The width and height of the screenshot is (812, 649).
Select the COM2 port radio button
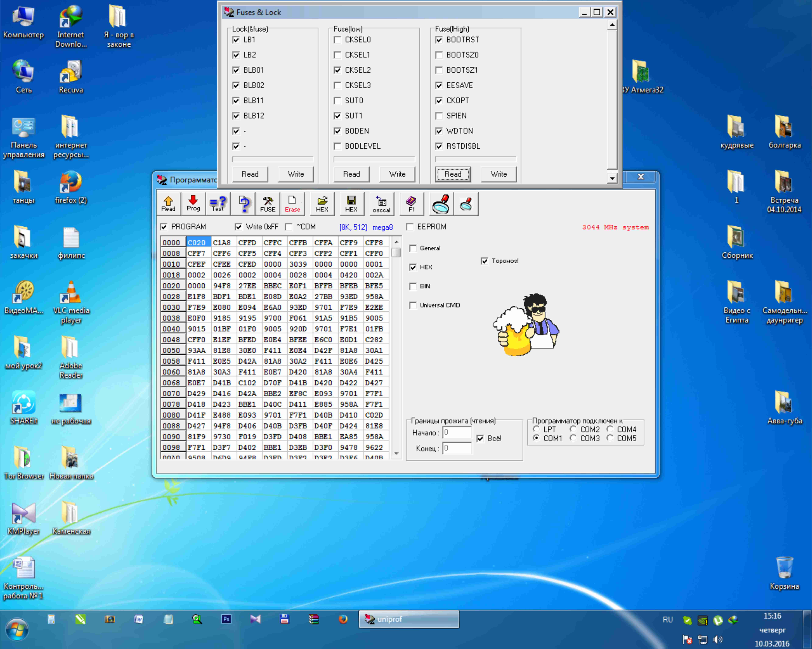(x=573, y=429)
